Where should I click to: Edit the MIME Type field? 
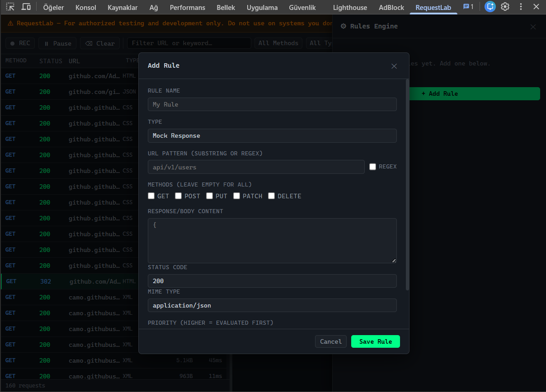[272, 305]
